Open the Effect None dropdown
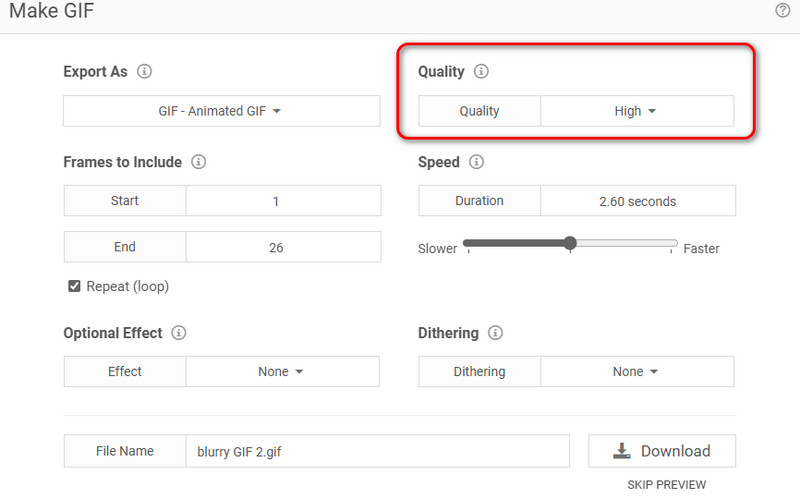800x499 pixels. 281,371
